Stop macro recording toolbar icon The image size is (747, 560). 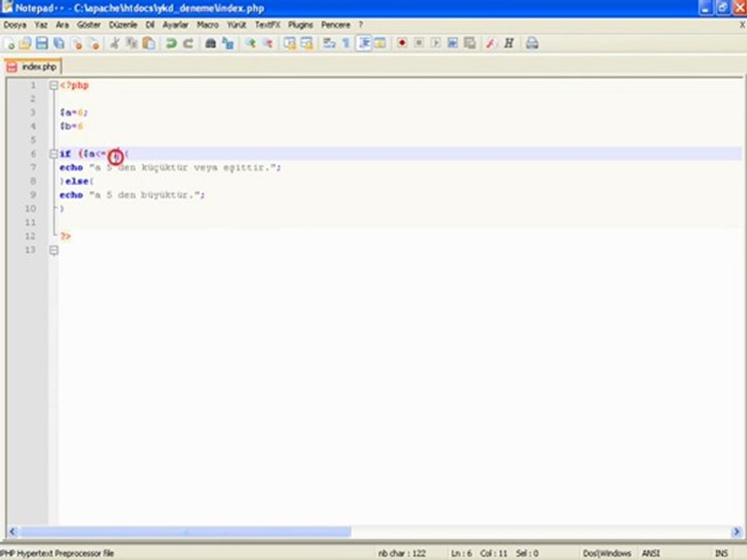(419, 44)
